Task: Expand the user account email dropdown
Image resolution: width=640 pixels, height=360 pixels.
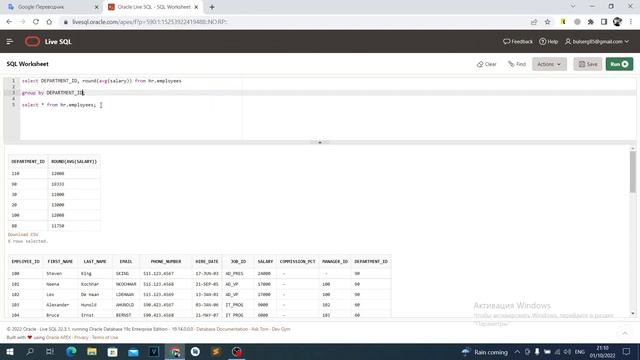Action: tap(597, 42)
